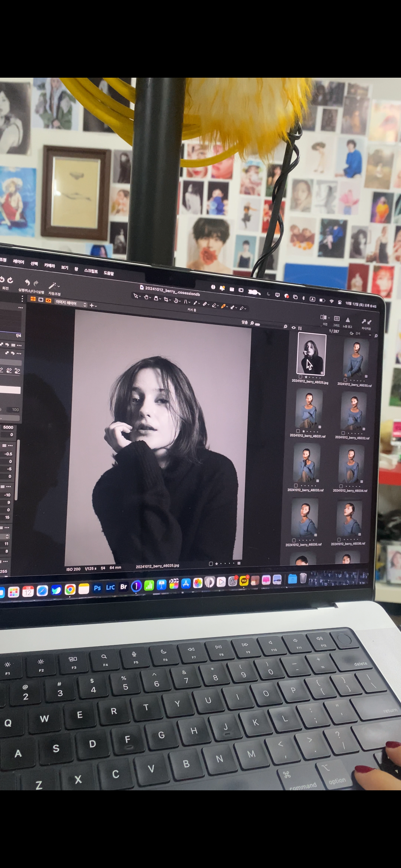The width and height of the screenshot is (401, 868).
Task: Expand the auto adjust options arrow
Action: coord(58,286)
